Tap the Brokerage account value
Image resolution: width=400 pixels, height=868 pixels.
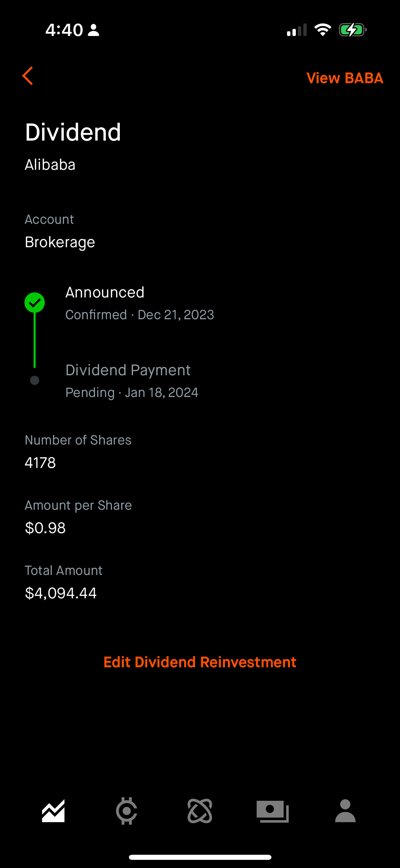point(60,242)
